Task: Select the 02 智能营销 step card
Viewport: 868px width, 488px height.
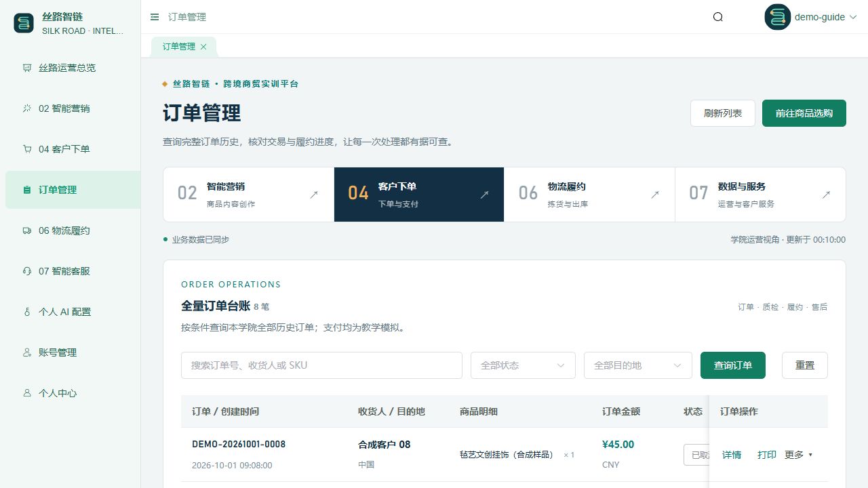Action: [x=249, y=195]
